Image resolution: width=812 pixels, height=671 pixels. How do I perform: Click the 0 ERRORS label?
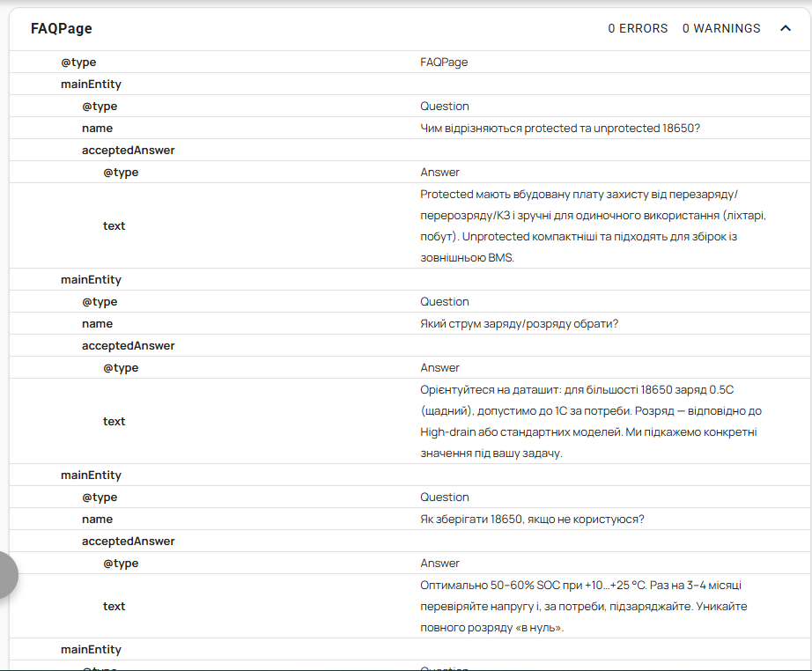coord(638,28)
